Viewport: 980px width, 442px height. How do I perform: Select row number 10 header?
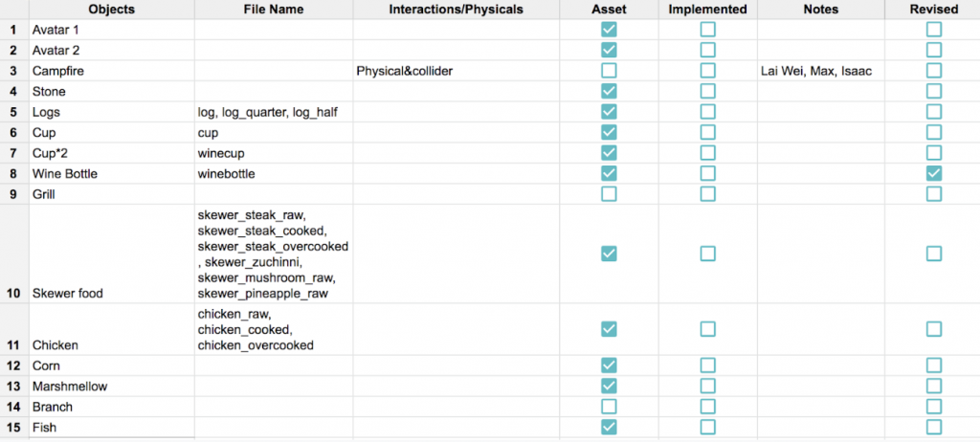tap(14, 254)
